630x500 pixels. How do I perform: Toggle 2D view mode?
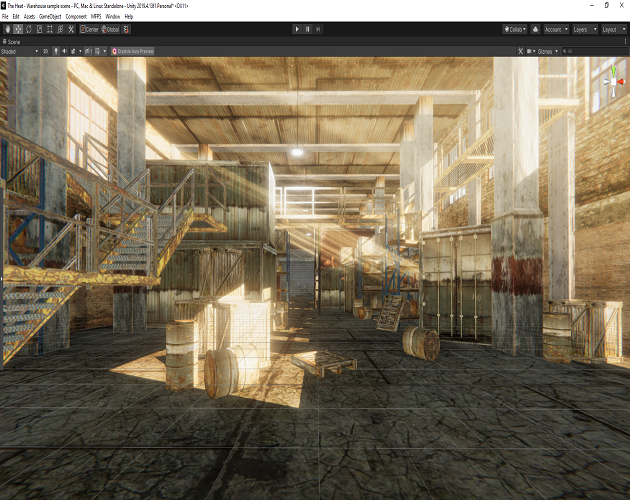[45, 50]
